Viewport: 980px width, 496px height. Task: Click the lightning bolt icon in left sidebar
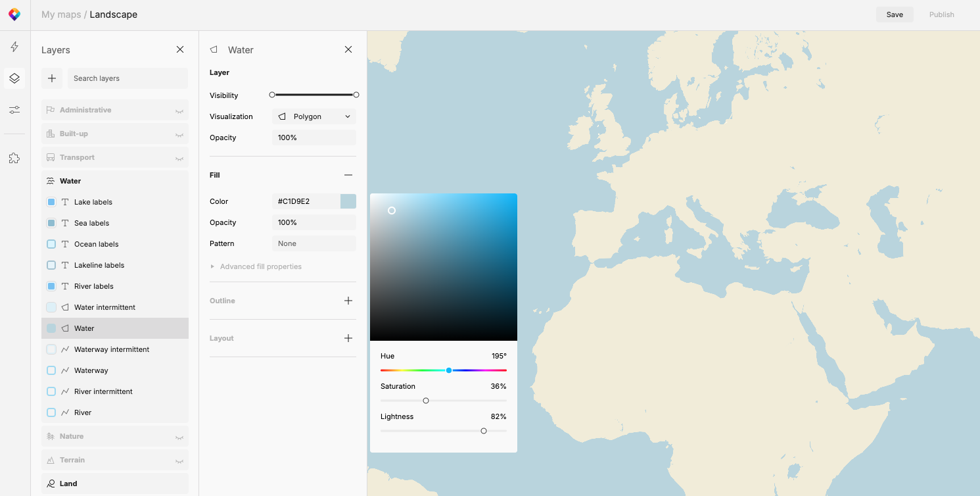coord(14,47)
